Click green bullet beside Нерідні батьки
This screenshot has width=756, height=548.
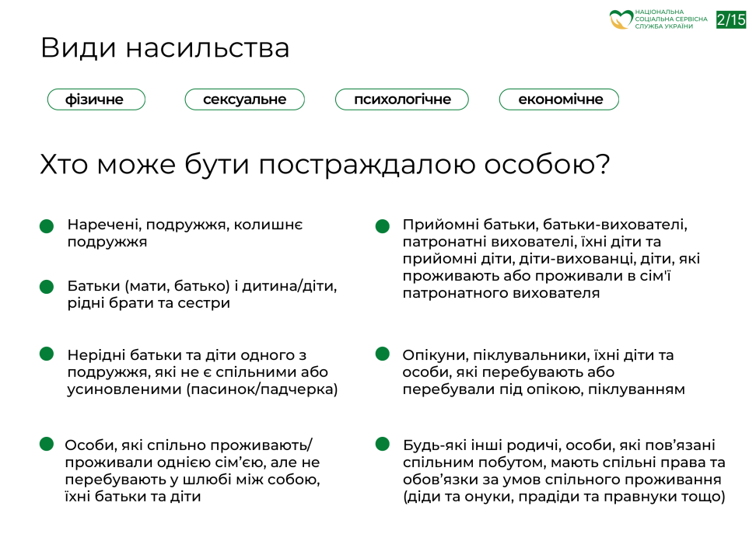click(x=47, y=354)
